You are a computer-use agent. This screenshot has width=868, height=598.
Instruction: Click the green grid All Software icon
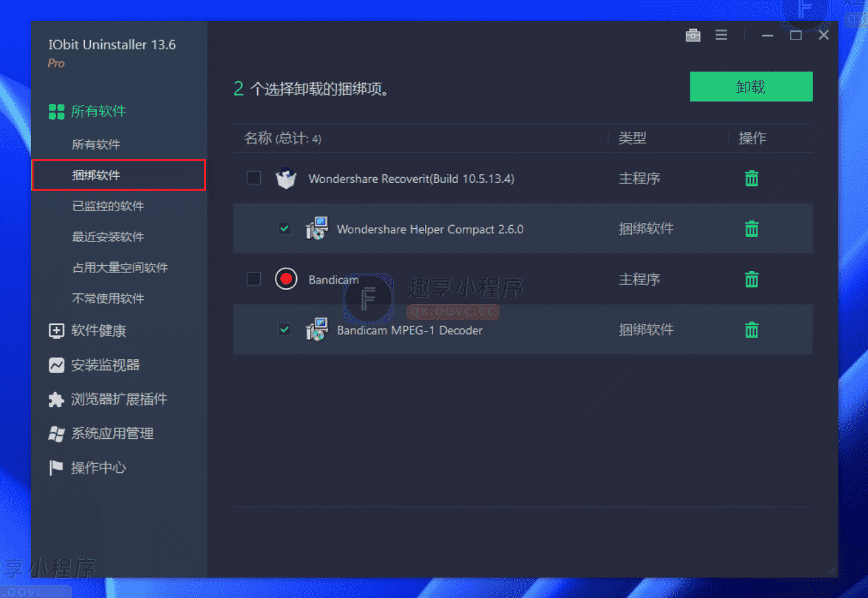(x=57, y=111)
